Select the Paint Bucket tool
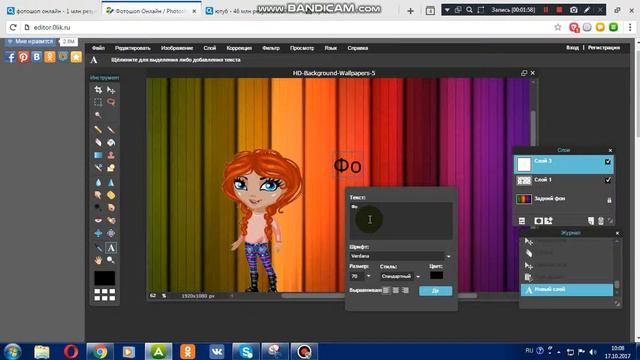 [x=111, y=142]
